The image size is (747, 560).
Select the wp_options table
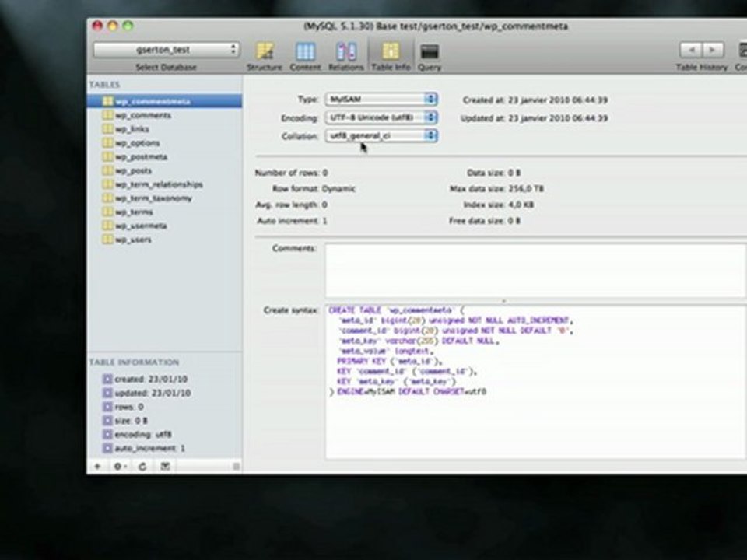(164, 143)
